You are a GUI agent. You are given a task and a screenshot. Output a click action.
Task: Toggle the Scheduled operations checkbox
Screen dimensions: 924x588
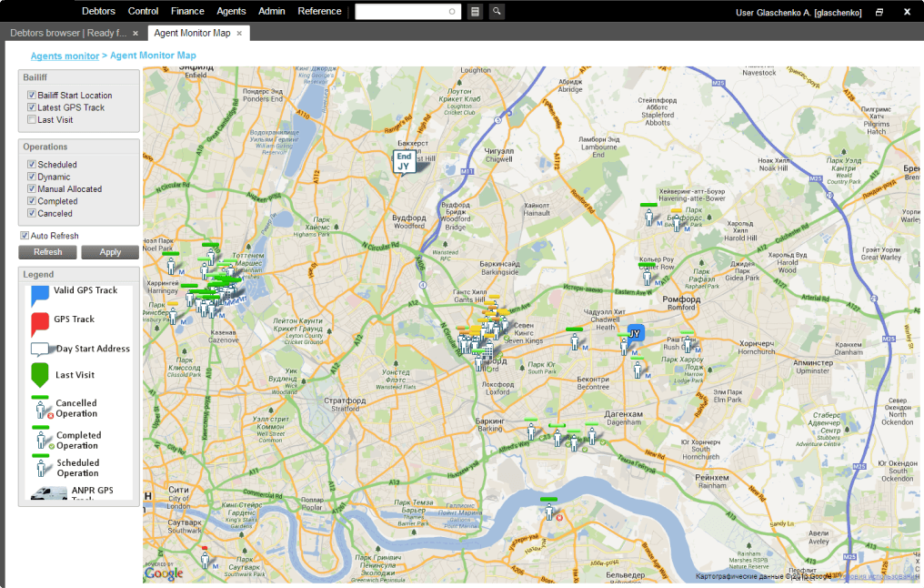tap(32, 165)
